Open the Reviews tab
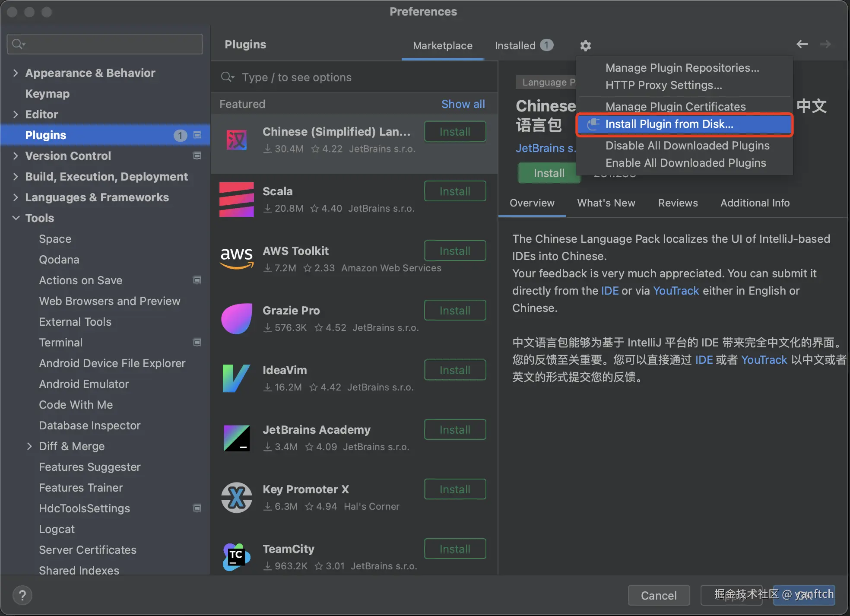 (678, 203)
